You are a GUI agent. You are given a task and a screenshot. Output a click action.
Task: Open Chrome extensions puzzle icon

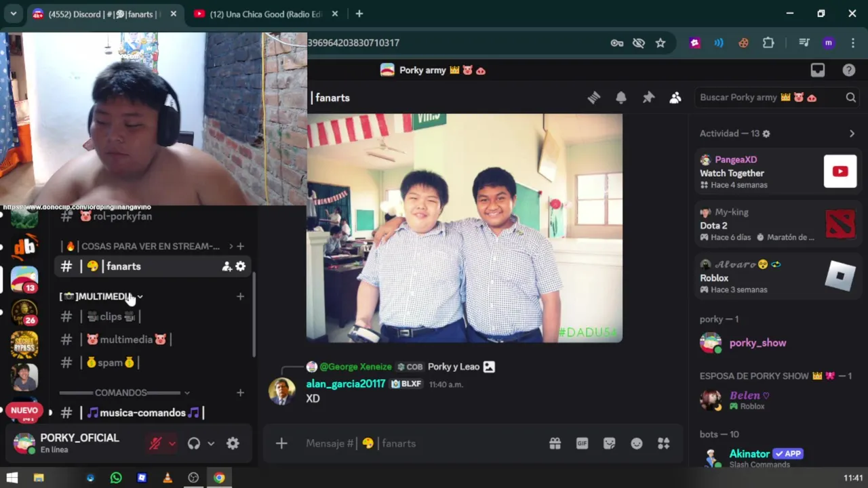tap(768, 43)
